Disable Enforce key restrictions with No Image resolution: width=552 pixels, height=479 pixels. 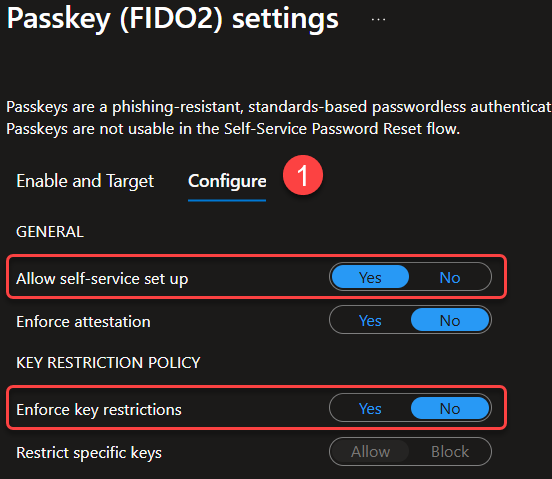(x=450, y=408)
